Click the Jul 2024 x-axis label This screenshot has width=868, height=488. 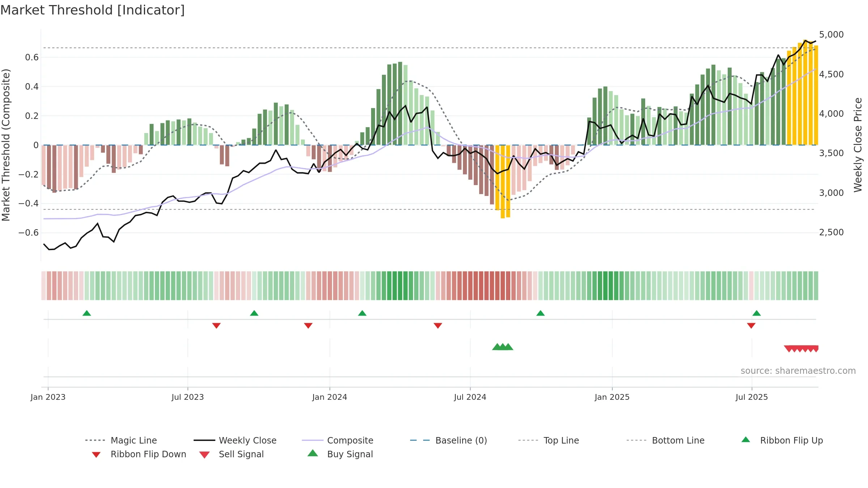(470, 397)
